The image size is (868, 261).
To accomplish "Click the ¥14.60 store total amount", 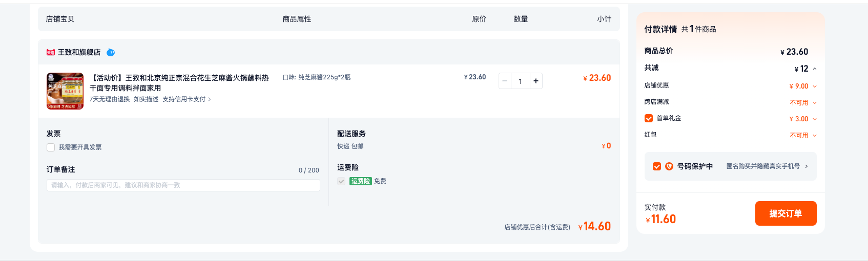I will point(594,226).
